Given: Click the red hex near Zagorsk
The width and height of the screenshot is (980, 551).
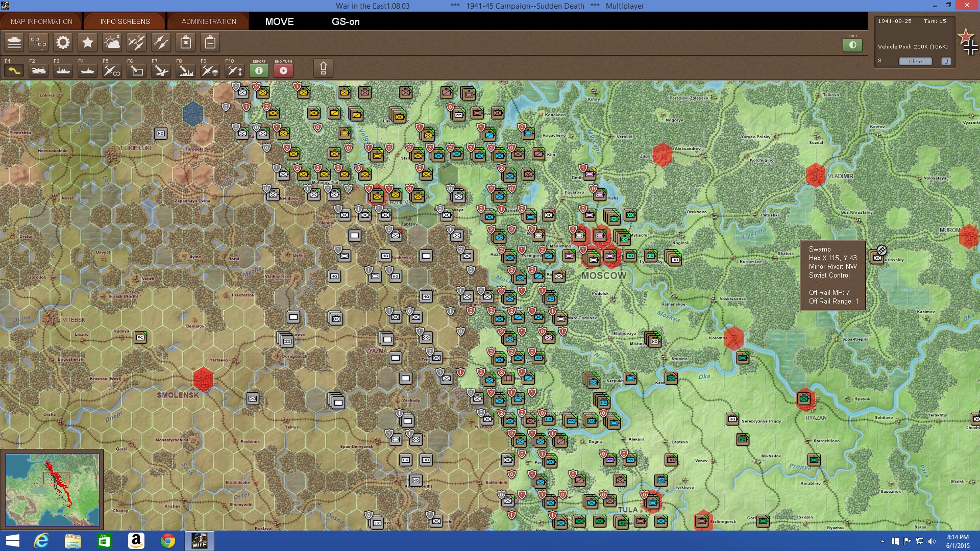Looking at the screenshot, I should (663, 154).
